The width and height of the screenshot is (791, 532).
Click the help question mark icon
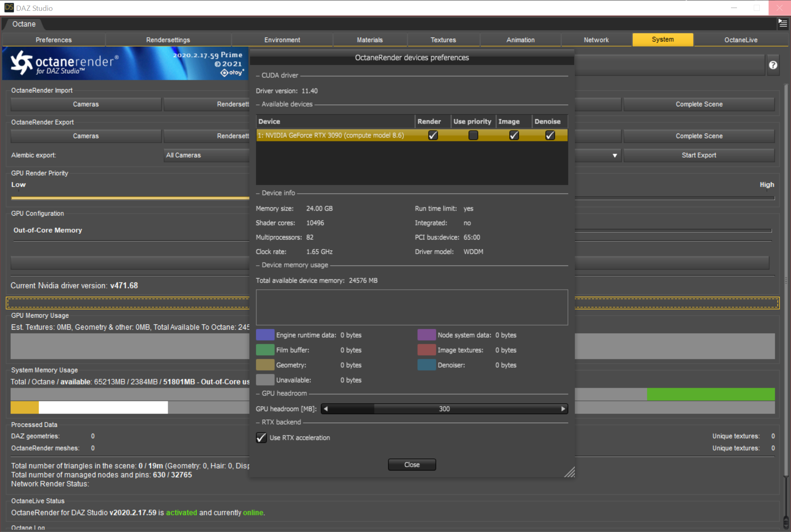coord(773,65)
